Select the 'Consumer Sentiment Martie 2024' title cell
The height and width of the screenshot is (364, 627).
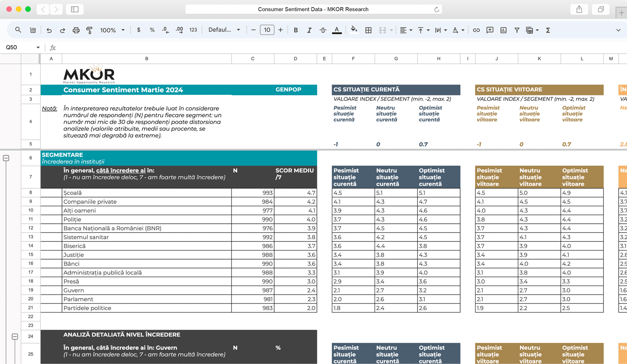(147, 90)
